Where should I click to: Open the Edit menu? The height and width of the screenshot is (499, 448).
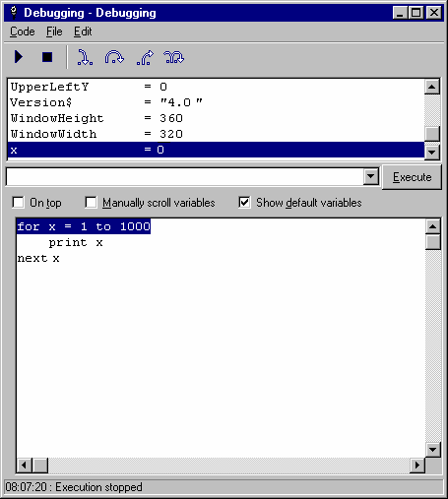pyautogui.click(x=83, y=31)
